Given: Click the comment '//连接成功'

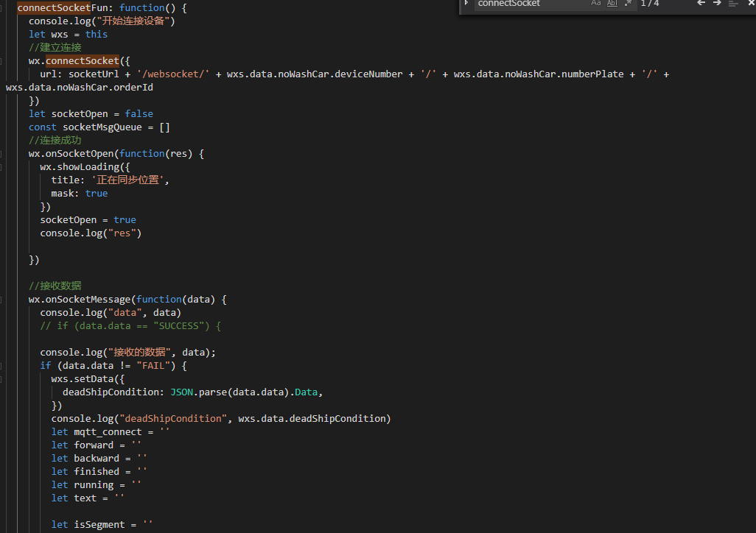Looking at the screenshot, I should [x=55, y=140].
